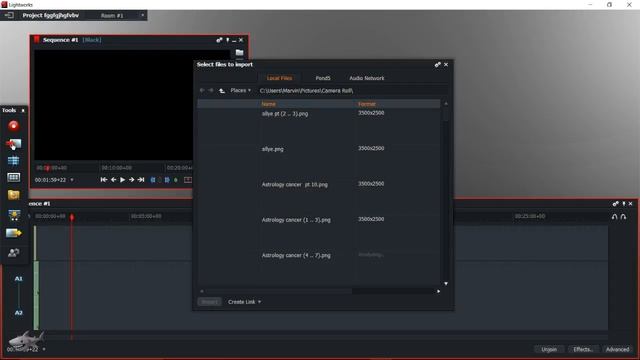Select file Astrology cancer (1 .. 3).png
This screenshot has height=360, width=640.
tap(296, 220)
